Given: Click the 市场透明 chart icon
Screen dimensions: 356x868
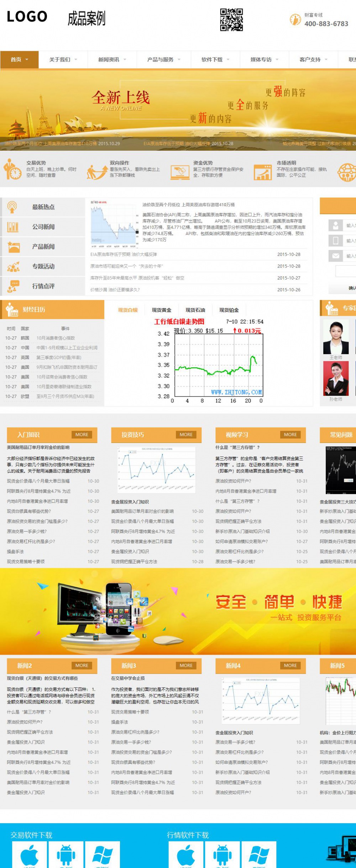Looking at the screenshot, I should (263, 172).
